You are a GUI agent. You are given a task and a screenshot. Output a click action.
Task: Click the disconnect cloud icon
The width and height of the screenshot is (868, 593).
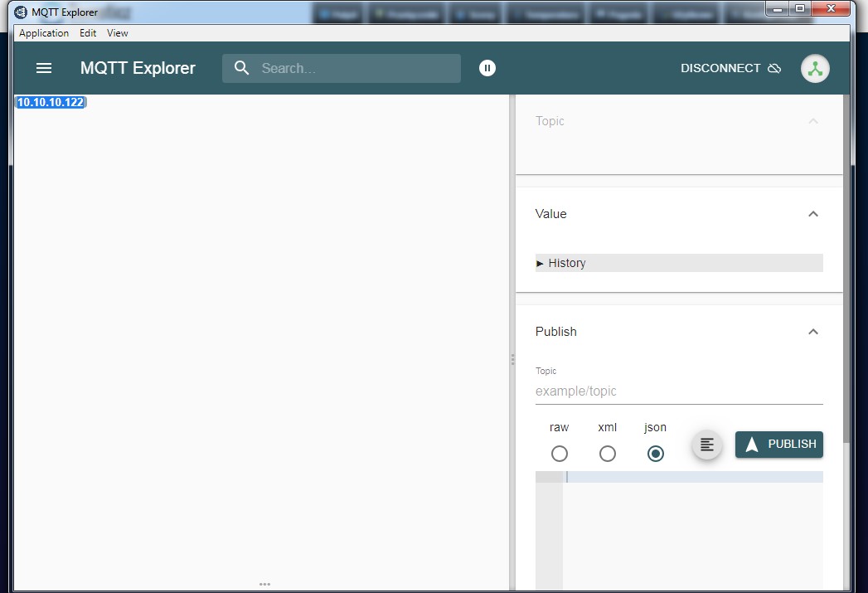click(x=774, y=68)
